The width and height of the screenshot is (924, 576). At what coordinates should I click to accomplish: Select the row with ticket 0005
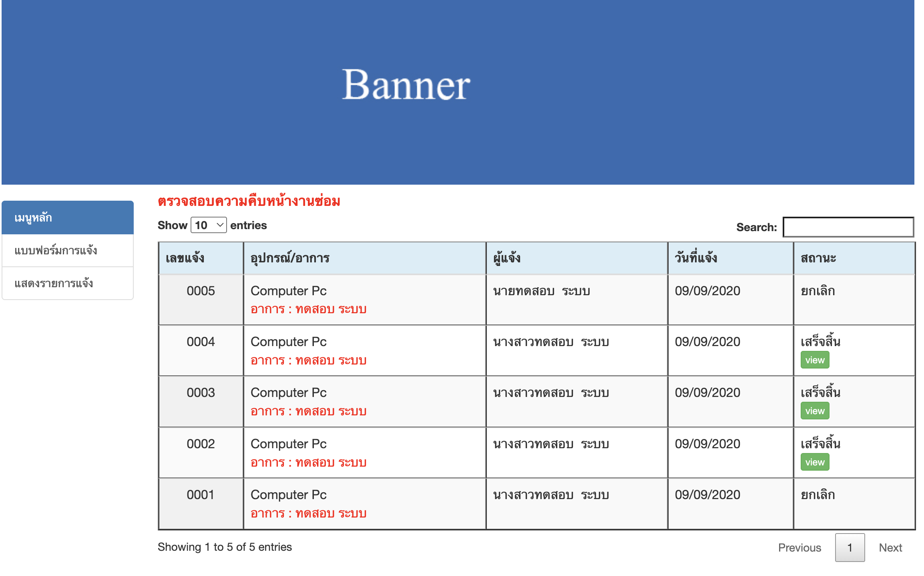201,291
